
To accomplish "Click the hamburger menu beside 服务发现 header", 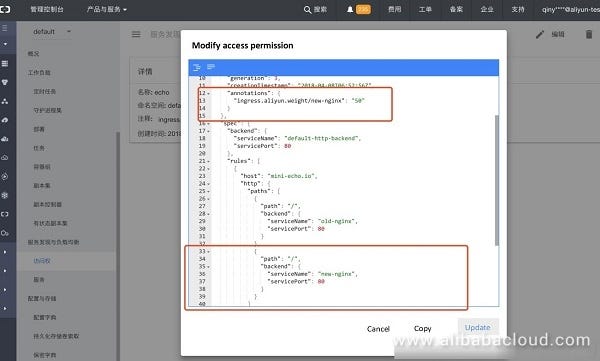I will click(136, 34).
